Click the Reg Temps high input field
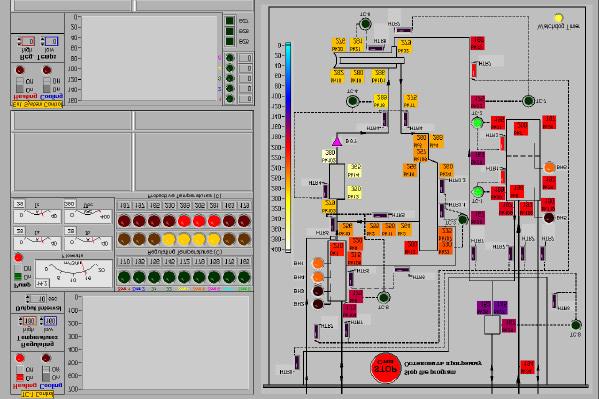This screenshot has height=399, width=599. (28, 41)
